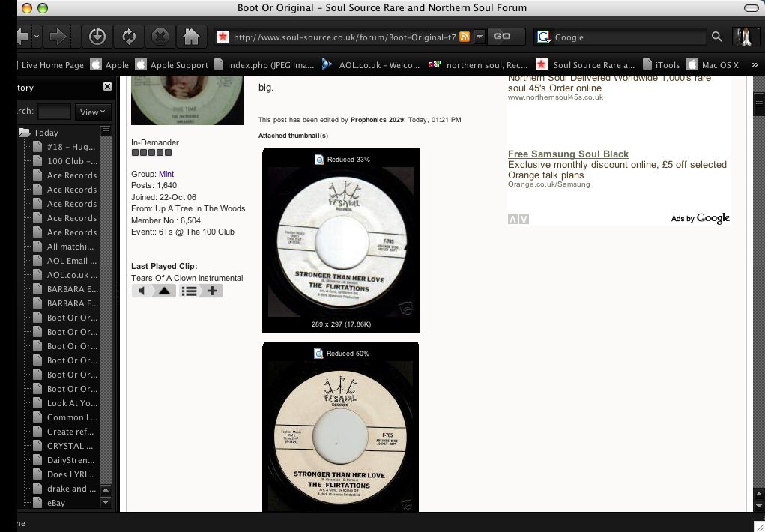This screenshot has height=532, width=765.
Task: Open the AOL.co.uk bookmark
Action: [x=371, y=65]
